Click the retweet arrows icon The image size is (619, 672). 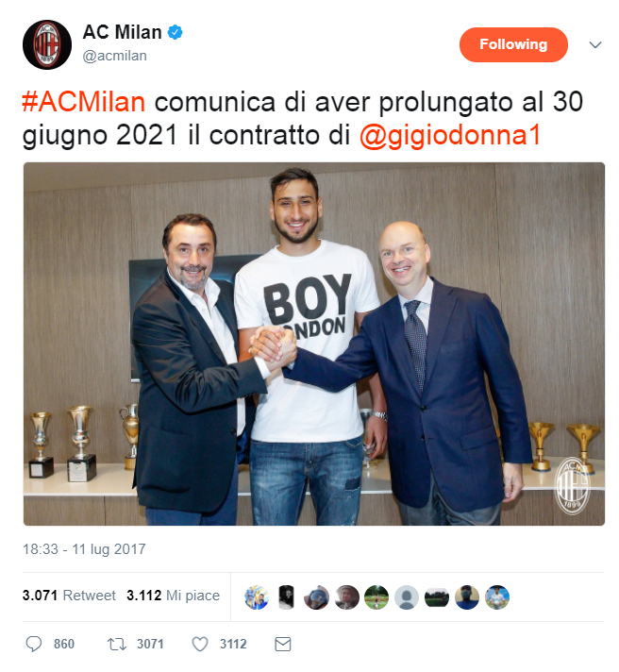click(x=116, y=644)
